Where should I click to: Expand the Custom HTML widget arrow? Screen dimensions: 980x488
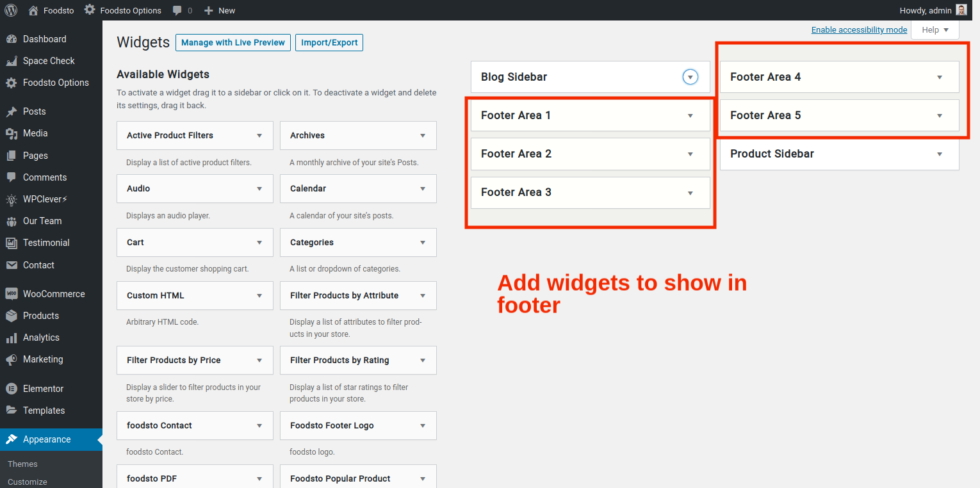tap(259, 296)
